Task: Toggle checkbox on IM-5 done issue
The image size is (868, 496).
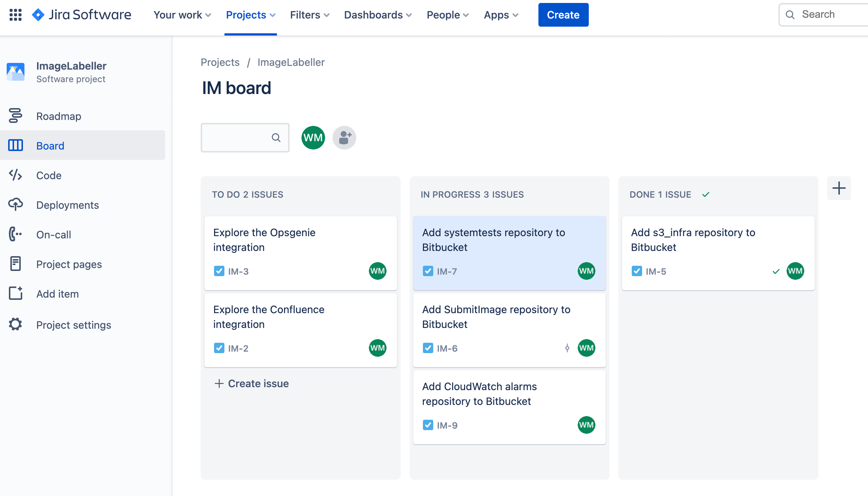Action: coord(637,271)
